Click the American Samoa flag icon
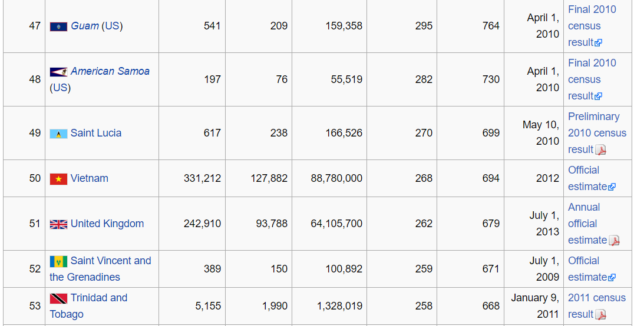Viewport: 644px width, 326px height. tap(58, 72)
